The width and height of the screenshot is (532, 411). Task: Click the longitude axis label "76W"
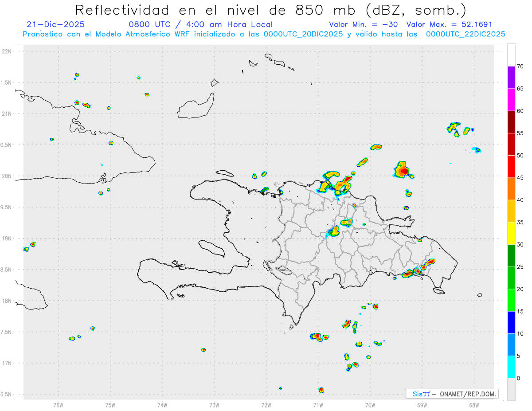coord(58,405)
